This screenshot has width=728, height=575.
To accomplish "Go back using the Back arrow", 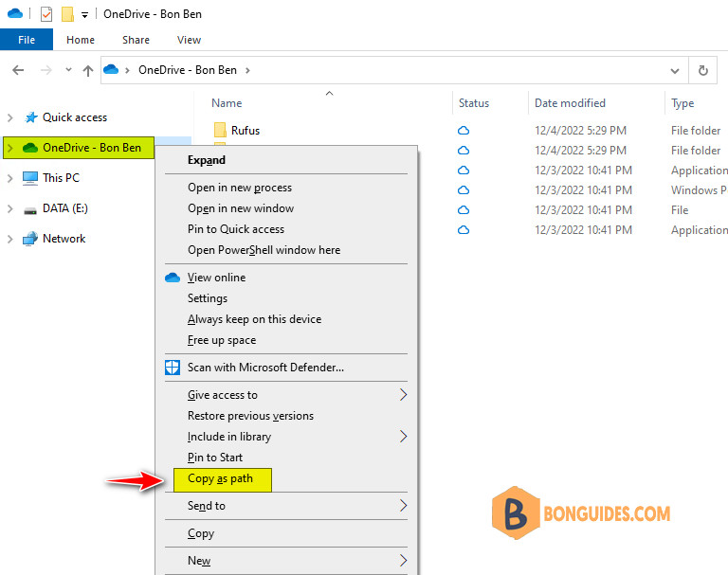I will (18, 70).
